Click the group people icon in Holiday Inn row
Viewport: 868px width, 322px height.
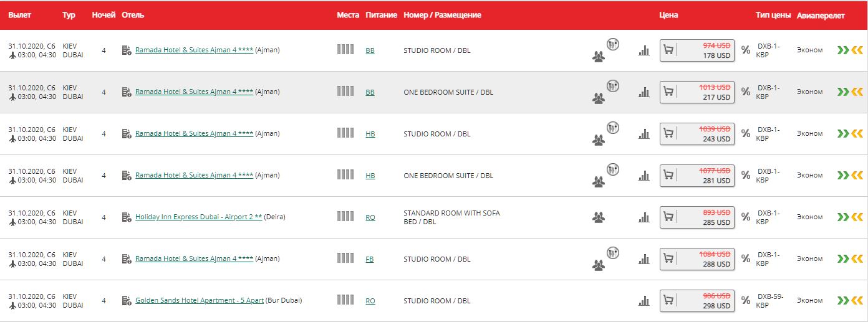[x=599, y=217]
